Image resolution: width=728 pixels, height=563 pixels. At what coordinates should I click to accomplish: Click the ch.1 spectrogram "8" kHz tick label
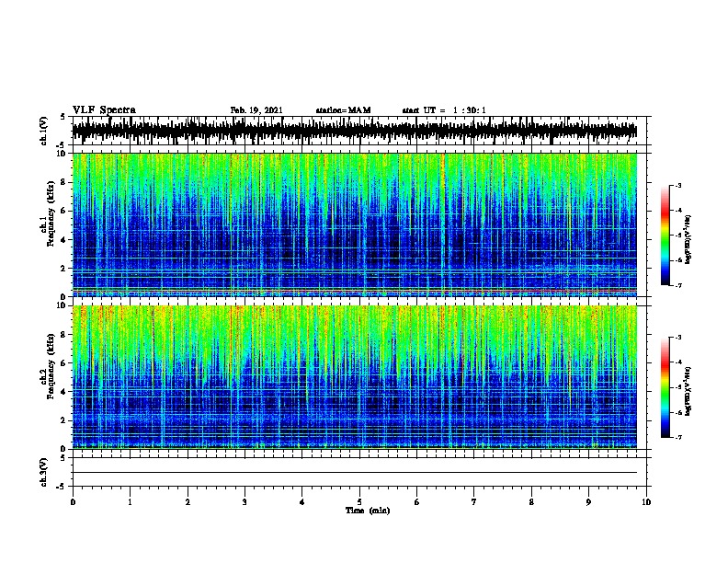[x=64, y=182]
